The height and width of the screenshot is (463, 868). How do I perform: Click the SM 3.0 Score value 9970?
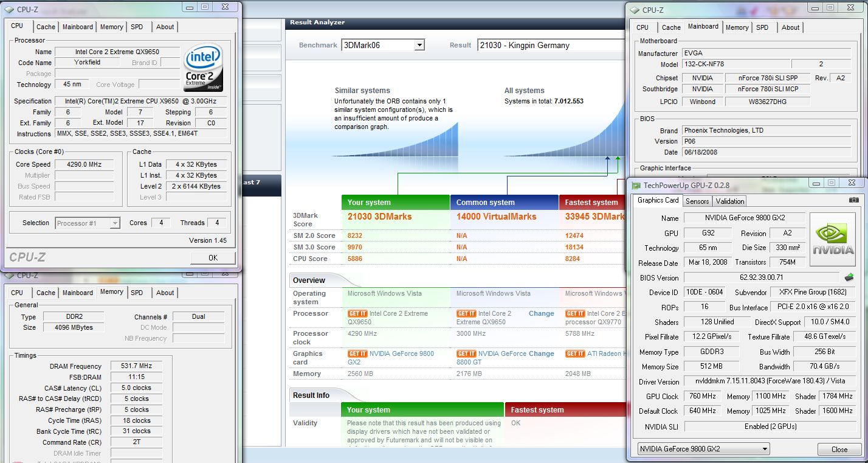tap(355, 247)
